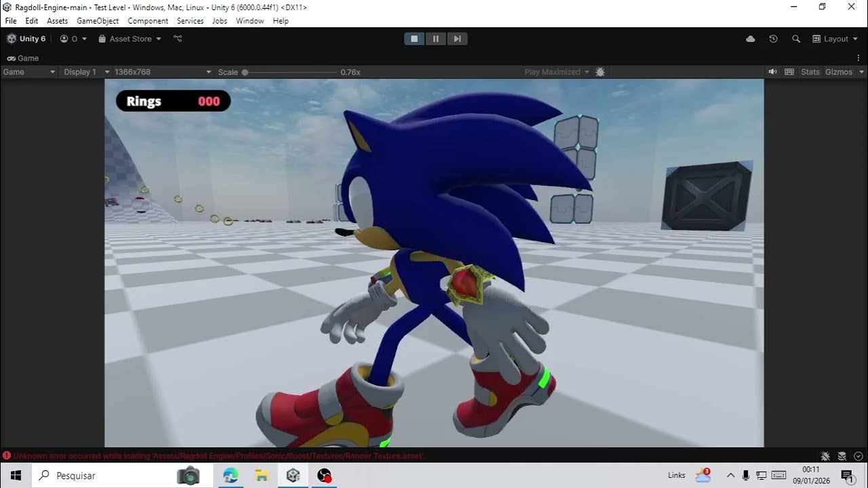
Task: Open the GameObject menu
Action: click(98, 21)
